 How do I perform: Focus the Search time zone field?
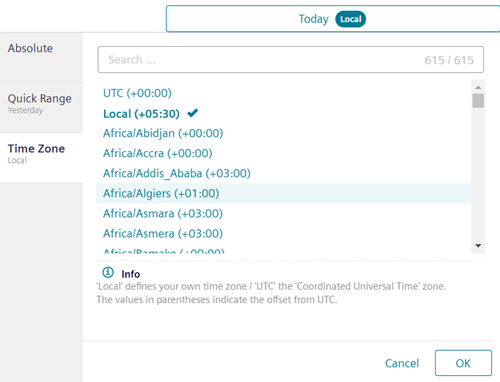pos(290,60)
